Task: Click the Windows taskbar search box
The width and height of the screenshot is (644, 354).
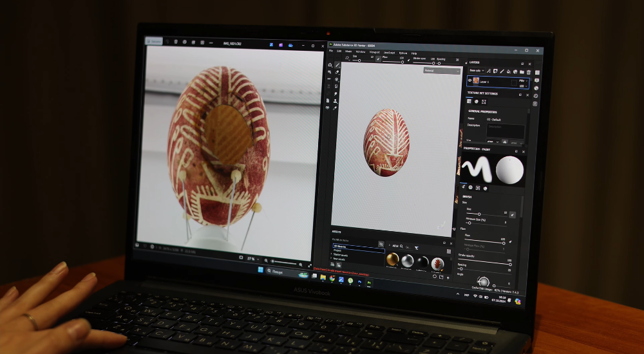Action: click(287, 272)
